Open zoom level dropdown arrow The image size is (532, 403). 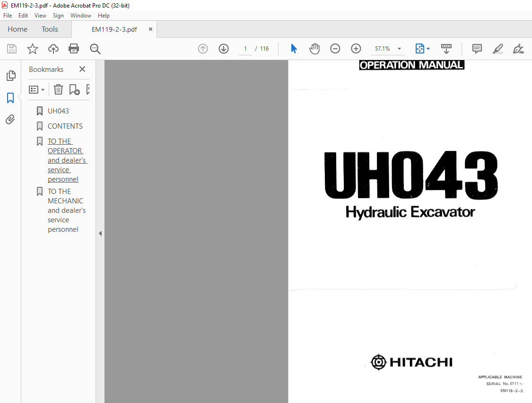click(399, 49)
